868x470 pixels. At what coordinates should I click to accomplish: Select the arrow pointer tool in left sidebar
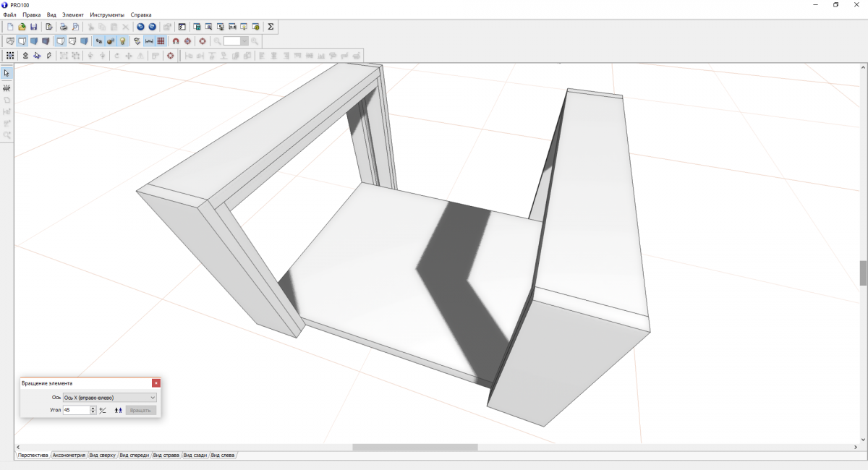[x=7, y=73]
